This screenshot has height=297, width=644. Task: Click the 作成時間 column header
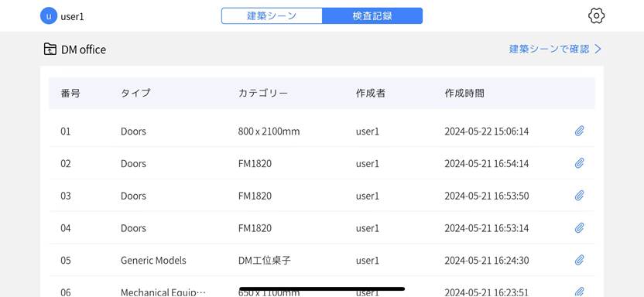[x=464, y=93]
